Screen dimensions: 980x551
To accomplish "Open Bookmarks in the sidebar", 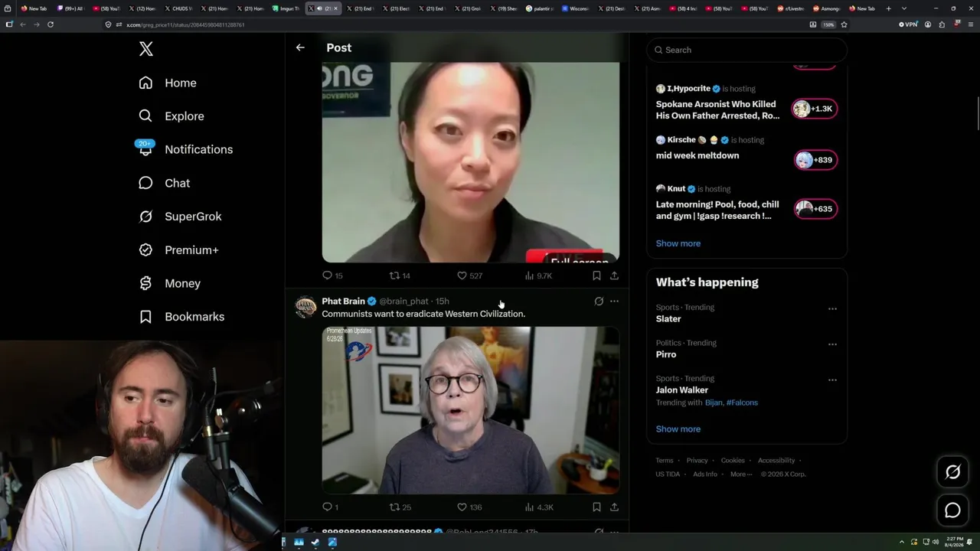I will (182, 317).
